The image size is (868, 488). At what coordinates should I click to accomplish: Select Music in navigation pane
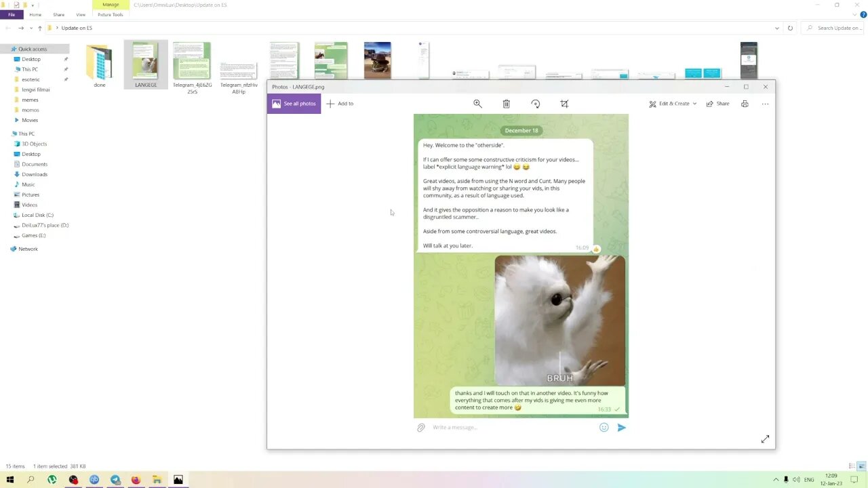[28, 184]
